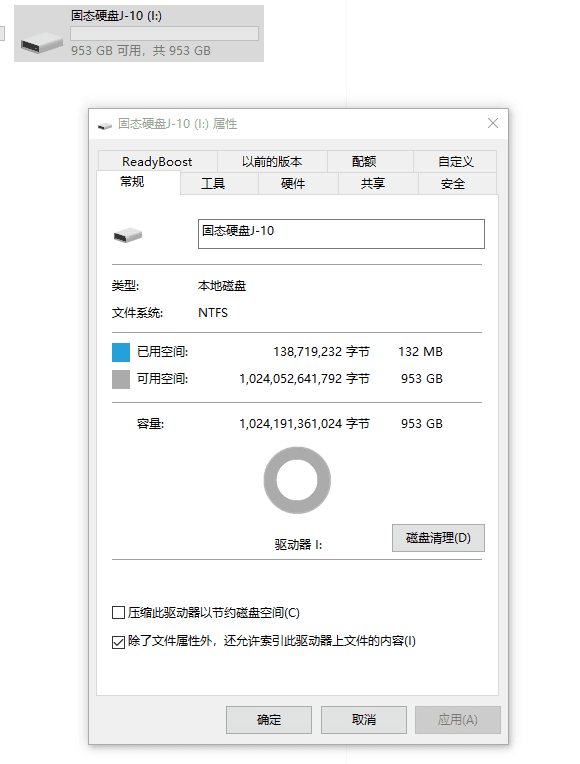Open the ReadyBoost tab
This screenshot has height=764, width=580.
[x=157, y=161]
